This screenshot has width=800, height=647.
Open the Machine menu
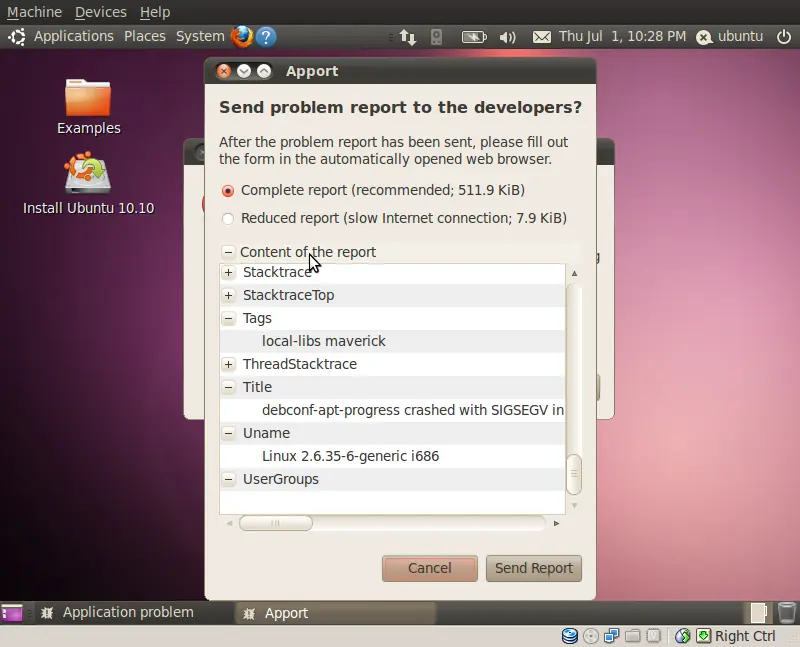(x=35, y=12)
